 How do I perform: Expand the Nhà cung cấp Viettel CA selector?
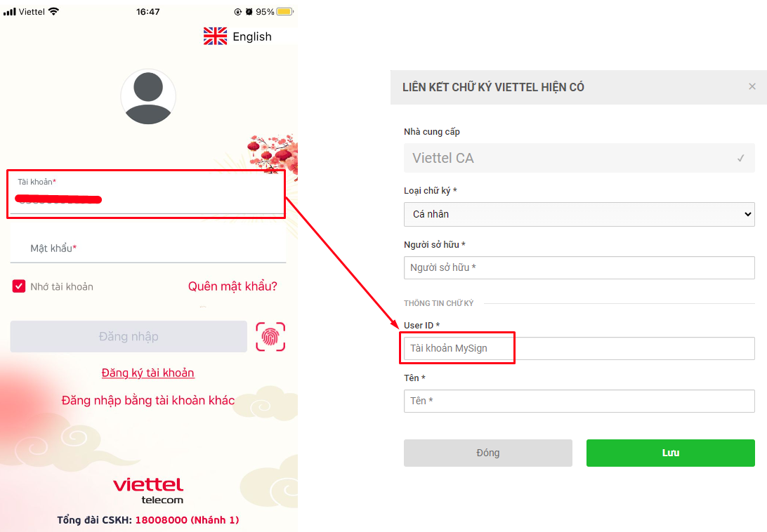pyautogui.click(x=579, y=158)
